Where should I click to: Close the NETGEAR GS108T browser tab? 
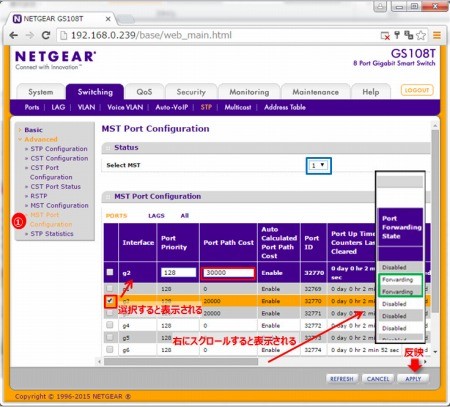coord(108,19)
